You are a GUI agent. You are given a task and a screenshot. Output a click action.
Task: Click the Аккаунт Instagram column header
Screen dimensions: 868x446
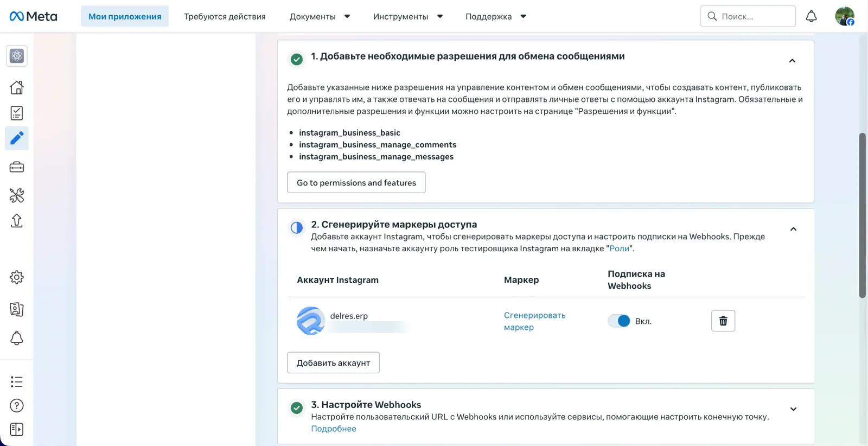(337, 280)
